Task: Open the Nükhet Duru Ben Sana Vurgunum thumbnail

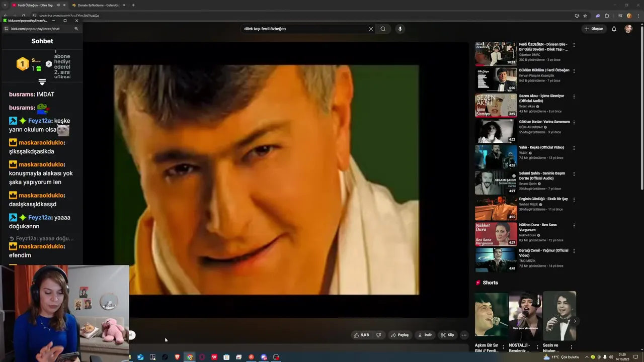Action: pos(496,234)
